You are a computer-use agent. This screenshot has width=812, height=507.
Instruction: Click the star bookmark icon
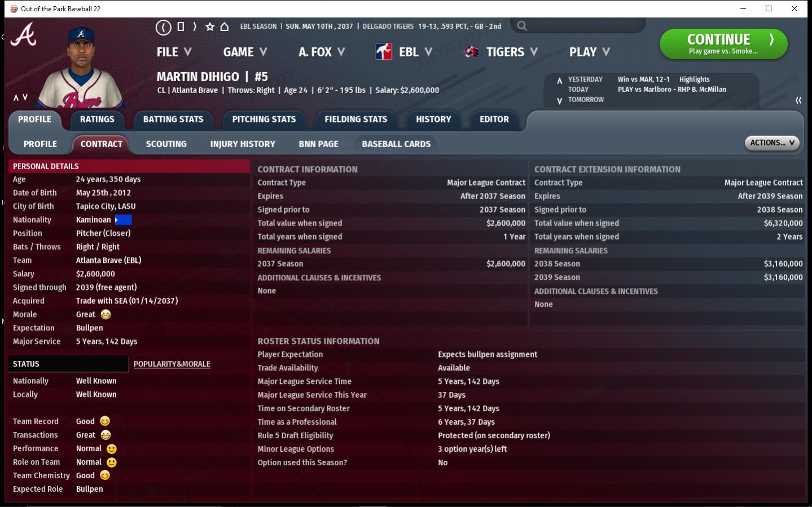pyautogui.click(x=210, y=27)
